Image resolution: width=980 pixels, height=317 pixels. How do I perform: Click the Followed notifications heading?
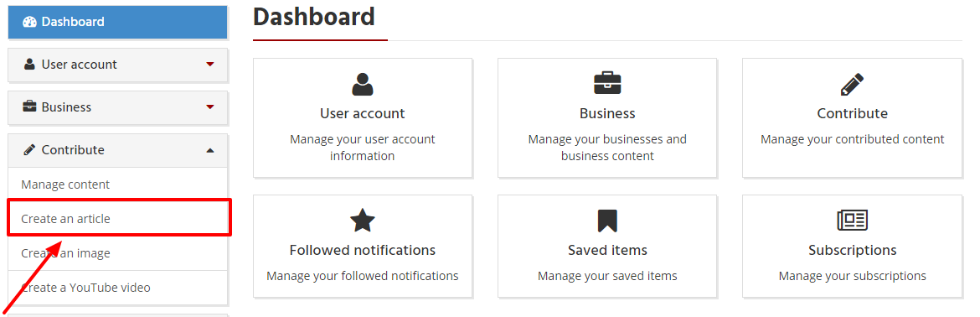point(362,250)
